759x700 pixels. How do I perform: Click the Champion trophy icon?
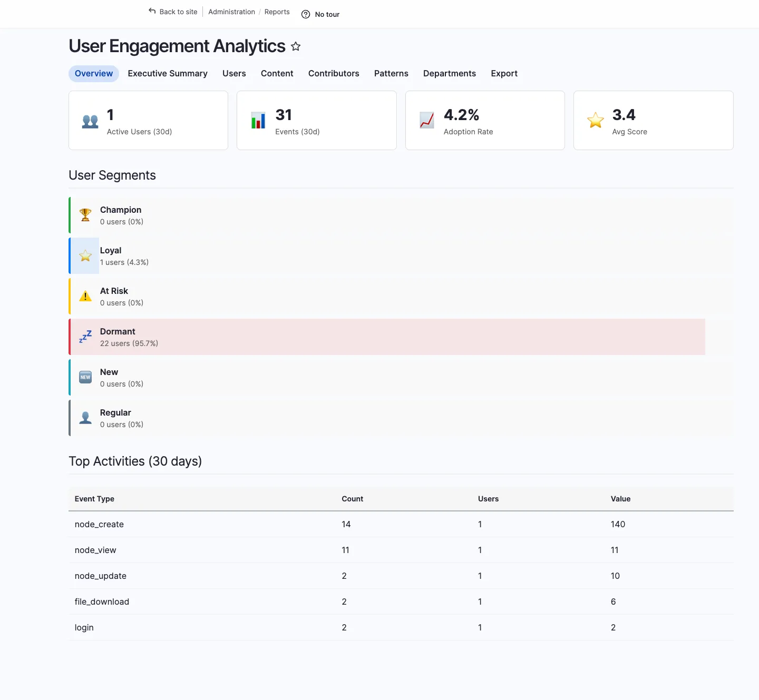point(85,215)
